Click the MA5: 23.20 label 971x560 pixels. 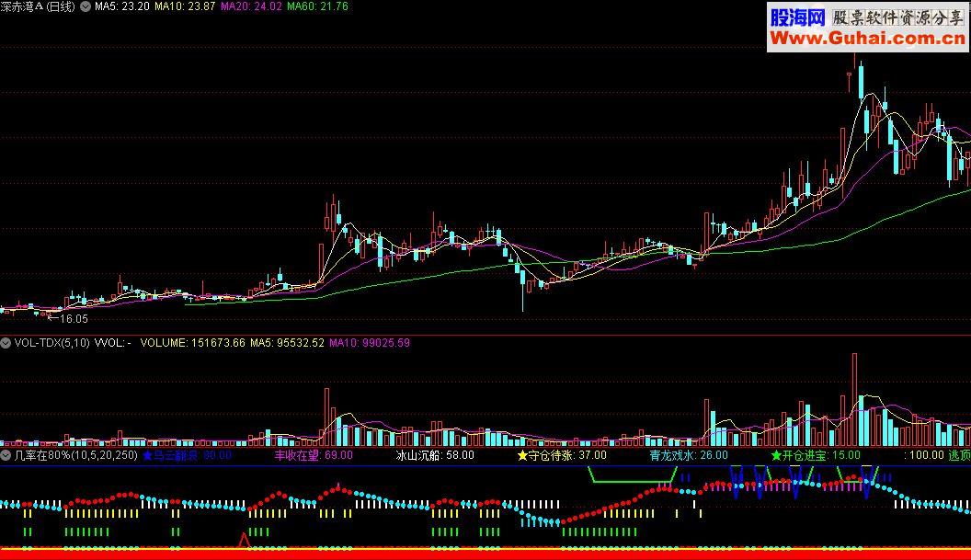(x=122, y=6)
